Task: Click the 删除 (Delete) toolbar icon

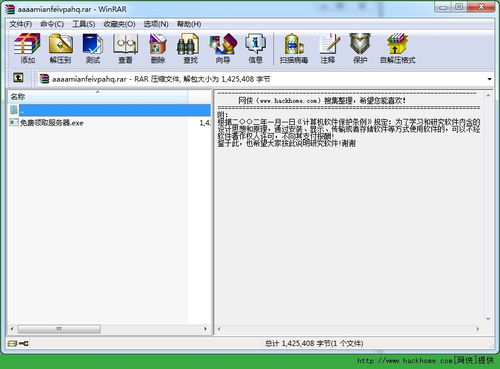Action: pos(158,48)
